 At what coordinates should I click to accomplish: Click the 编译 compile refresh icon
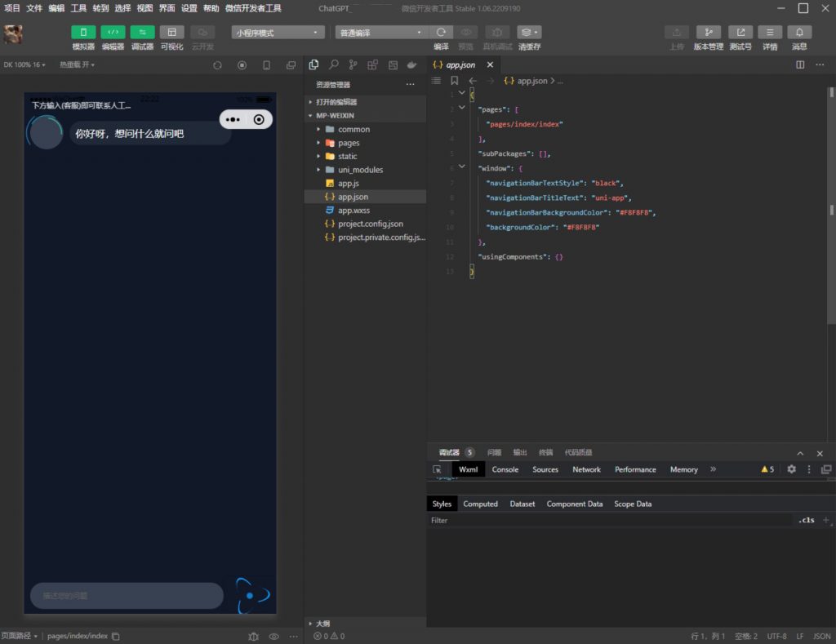[x=441, y=32]
